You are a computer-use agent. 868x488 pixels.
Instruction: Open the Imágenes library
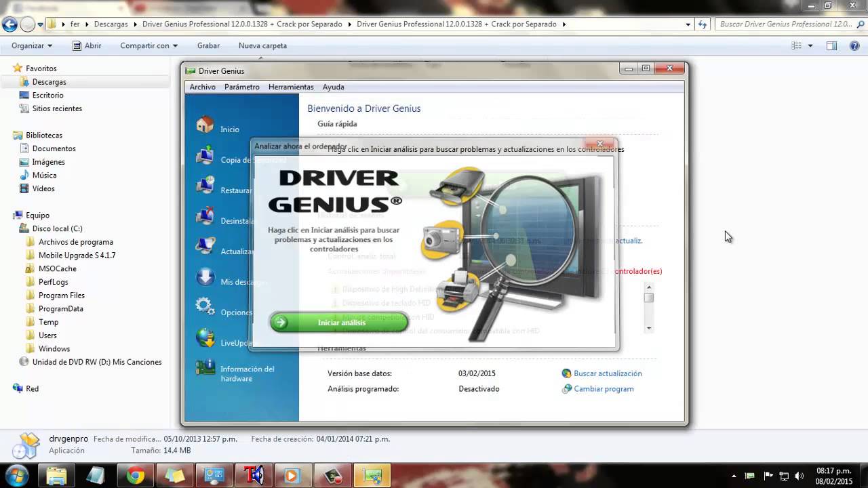pos(48,162)
